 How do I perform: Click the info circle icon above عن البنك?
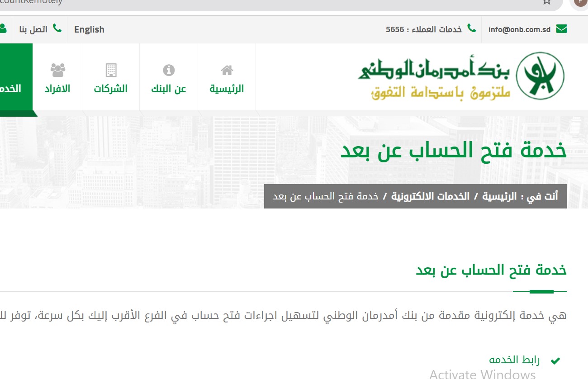pyautogui.click(x=169, y=70)
